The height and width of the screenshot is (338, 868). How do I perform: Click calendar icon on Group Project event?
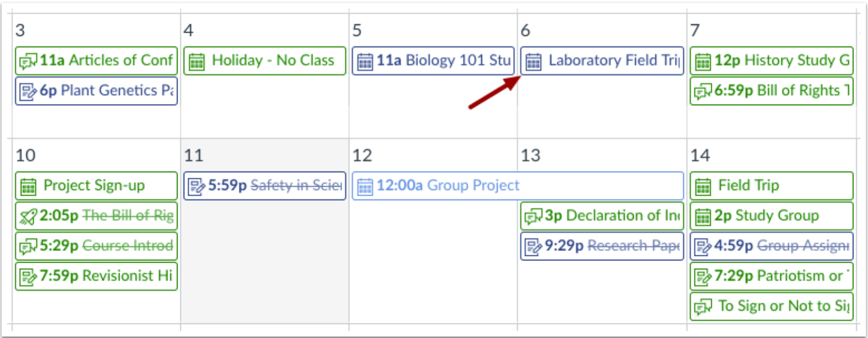[365, 186]
